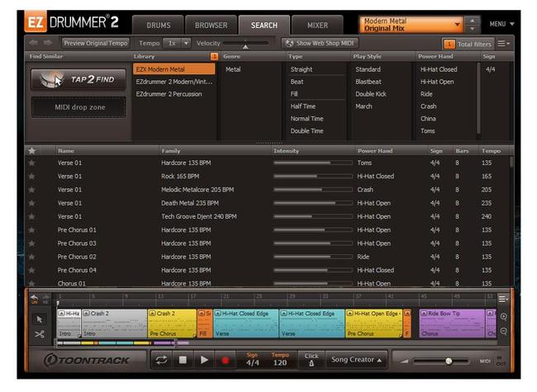Click the MIDI drop zone
Image resolution: width=537 pixels, height=392 pixels.
(x=78, y=107)
